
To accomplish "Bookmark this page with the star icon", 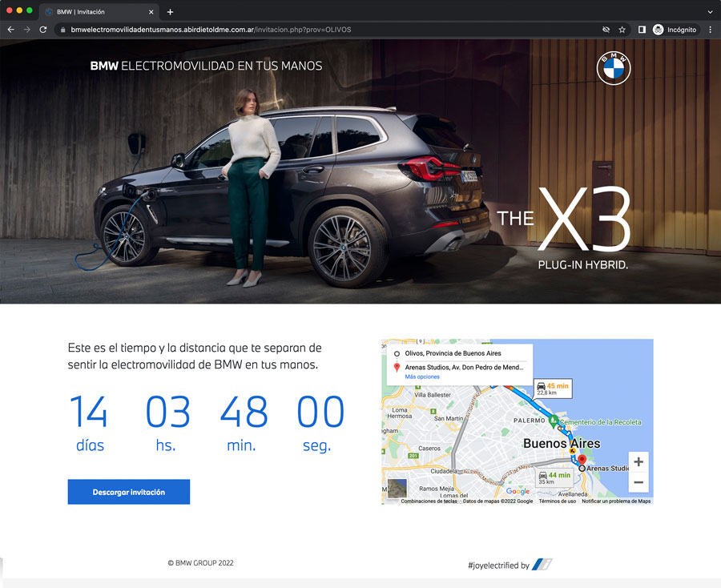I will (622, 30).
